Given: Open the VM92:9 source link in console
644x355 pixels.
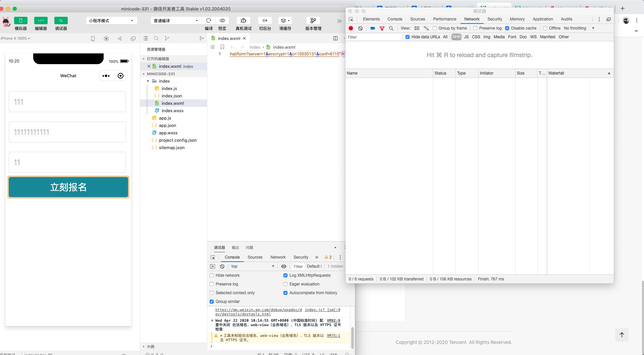Looking at the screenshot, I should click(333, 321).
